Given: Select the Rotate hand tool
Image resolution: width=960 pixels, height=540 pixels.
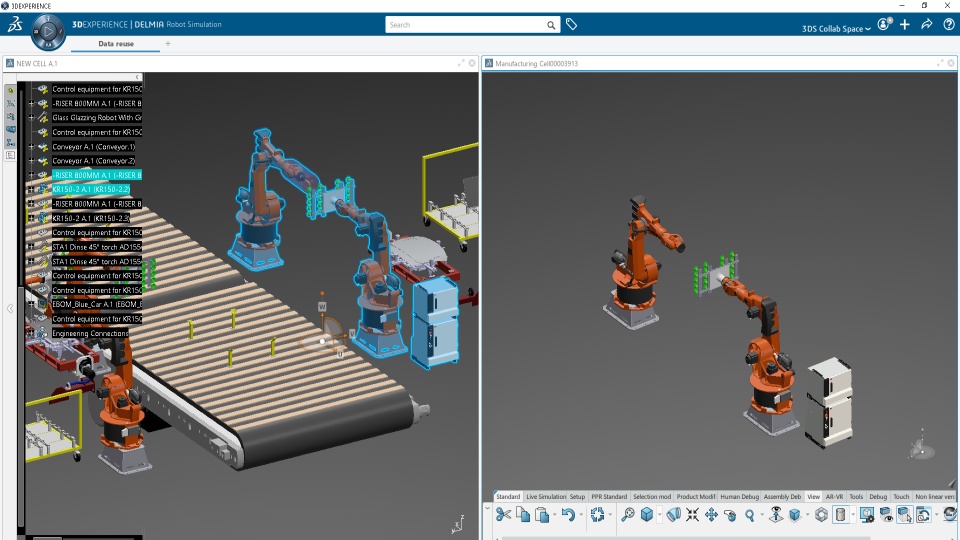Looking at the screenshot, I should click(x=730, y=515).
